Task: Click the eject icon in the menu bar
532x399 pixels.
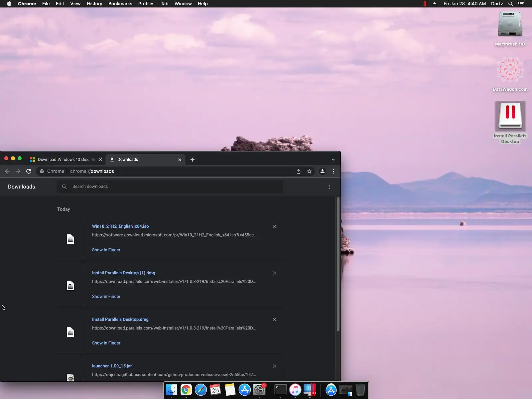Action: coord(435,4)
